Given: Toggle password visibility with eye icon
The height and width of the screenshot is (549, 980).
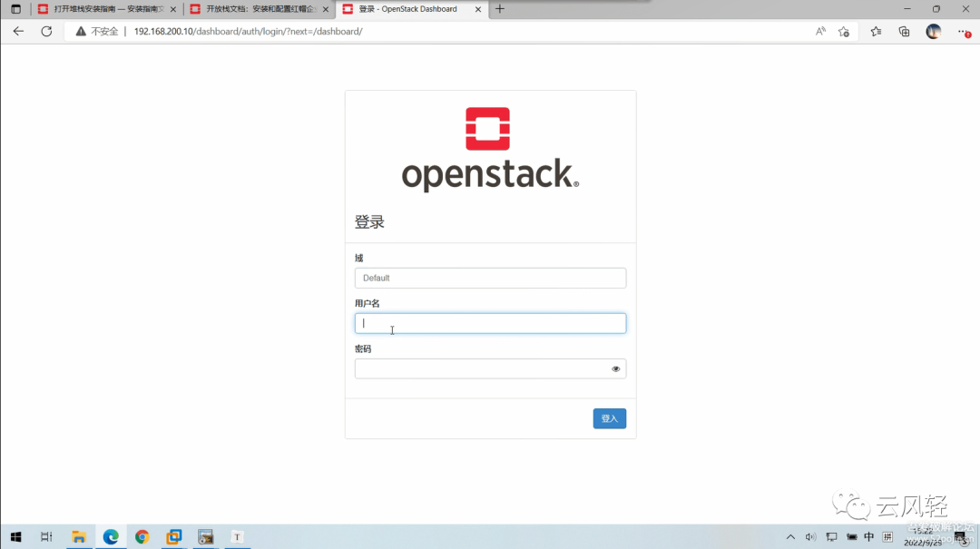Looking at the screenshot, I should pos(615,368).
